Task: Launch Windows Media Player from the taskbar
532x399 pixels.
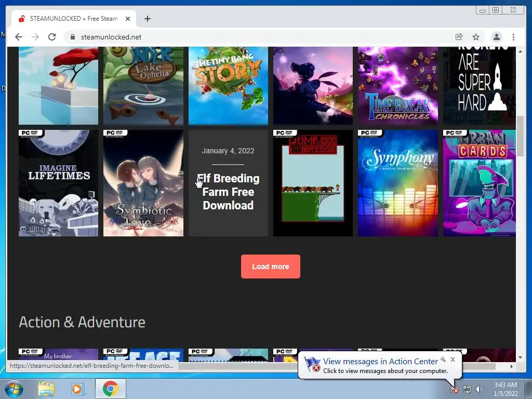Action: tap(77, 389)
